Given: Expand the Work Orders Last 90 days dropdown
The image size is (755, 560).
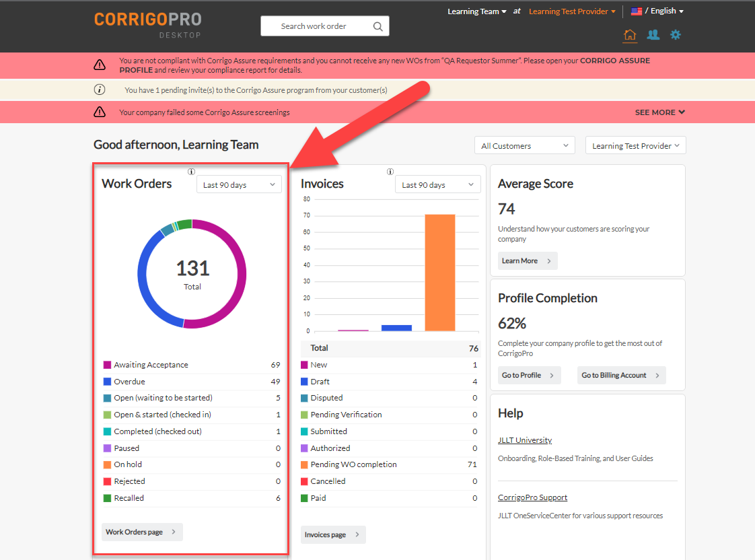Looking at the screenshot, I should [239, 185].
